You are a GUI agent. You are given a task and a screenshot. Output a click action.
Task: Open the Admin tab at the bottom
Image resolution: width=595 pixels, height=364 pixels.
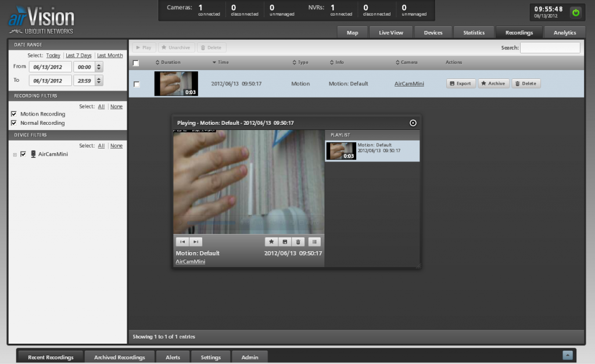point(250,357)
